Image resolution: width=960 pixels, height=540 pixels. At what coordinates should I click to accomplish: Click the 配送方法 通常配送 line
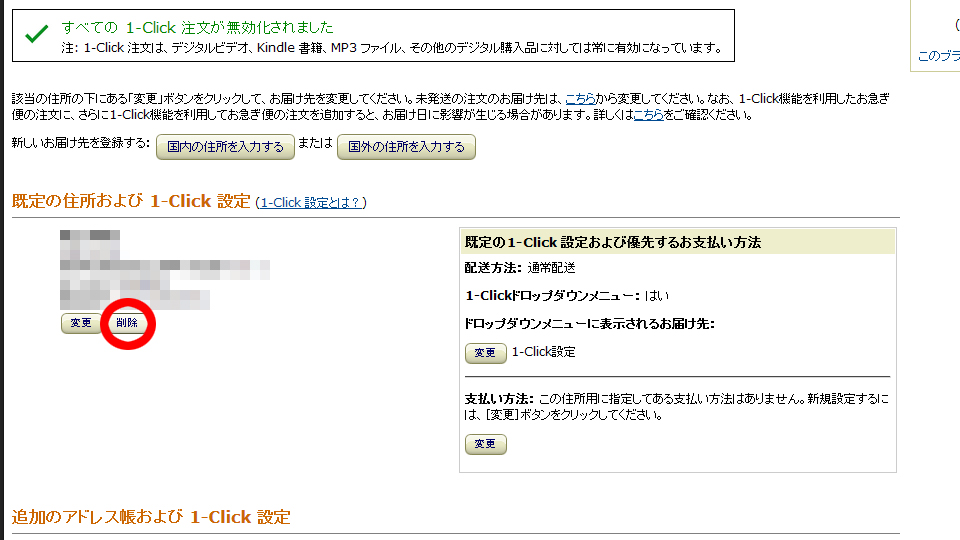pyautogui.click(x=520, y=268)
